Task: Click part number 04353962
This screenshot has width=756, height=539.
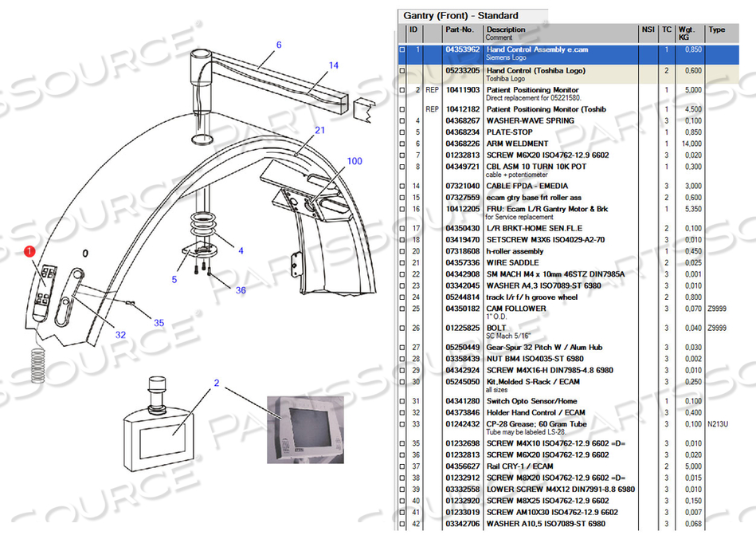Action: [x=462, y=49]
